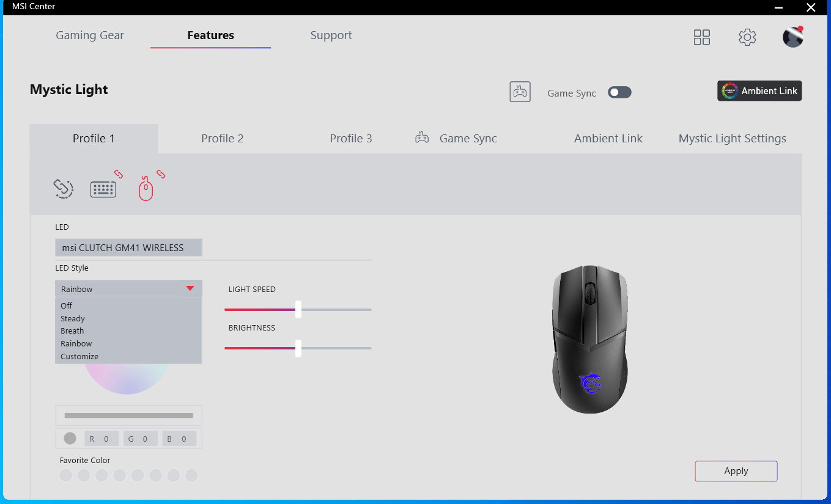The height and width of the screenshot is (504, 831).
Task: Open the Mystic Light Settings tab
Action: coord(732,139)
